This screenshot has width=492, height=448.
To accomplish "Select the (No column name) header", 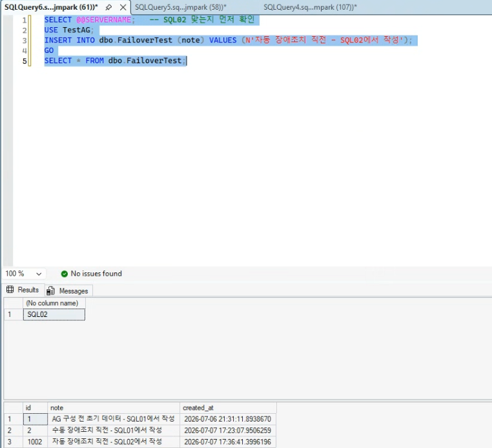I will point(54,303).
